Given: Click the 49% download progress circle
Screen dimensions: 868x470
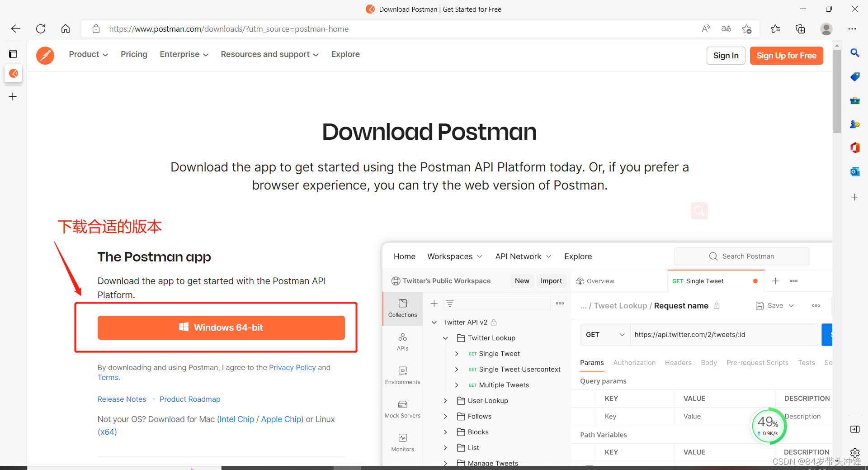Looking at the screenshot, I should pyautogui.click(x=768, y=426).
